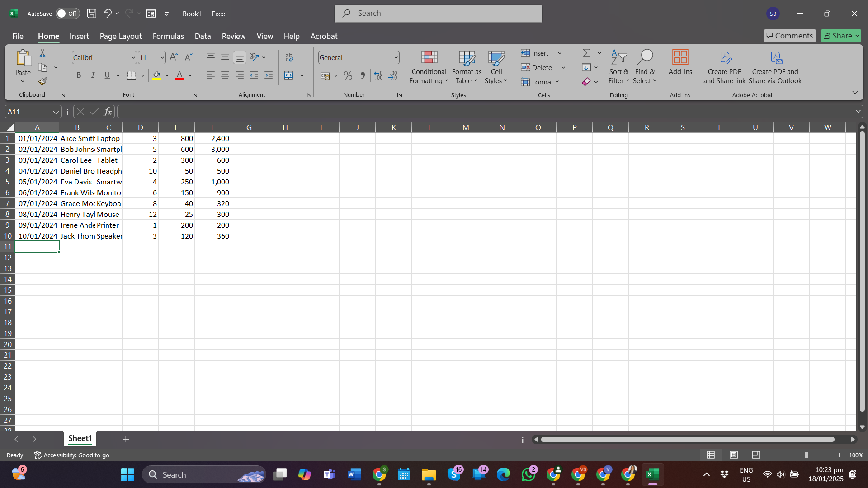The width and height of the screenshot is (868, 488).
Task: Click the Wrap Text icon
Action: [x=289, y=57]
